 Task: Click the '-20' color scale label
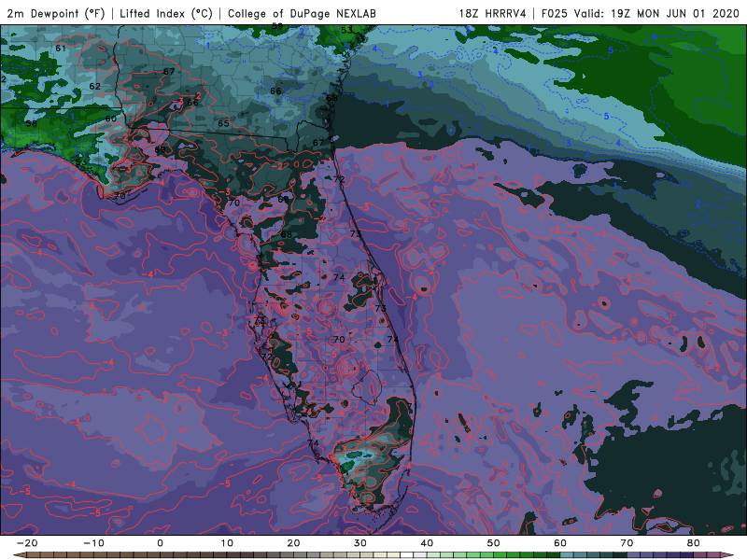(x=27, y=543)
